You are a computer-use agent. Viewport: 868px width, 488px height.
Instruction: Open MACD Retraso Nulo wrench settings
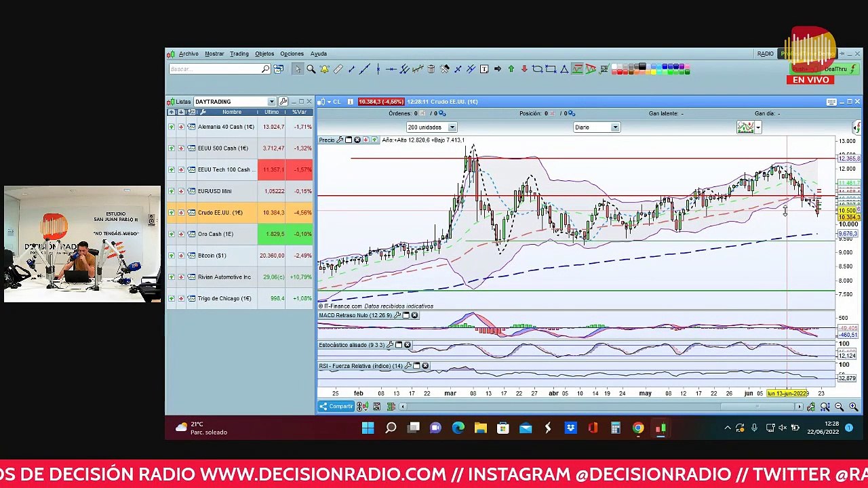point(397,315)
